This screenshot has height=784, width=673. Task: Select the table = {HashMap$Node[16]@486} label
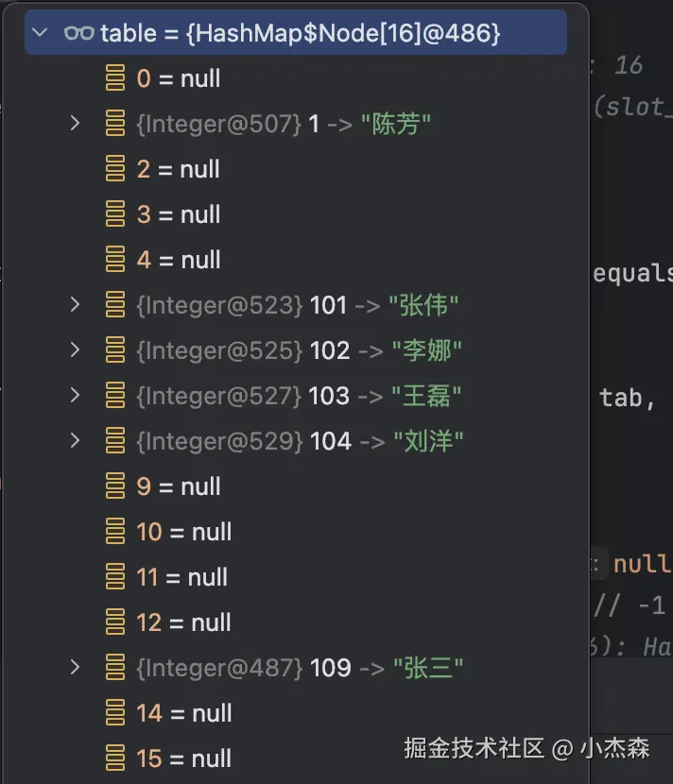click(x=301, y=33)
